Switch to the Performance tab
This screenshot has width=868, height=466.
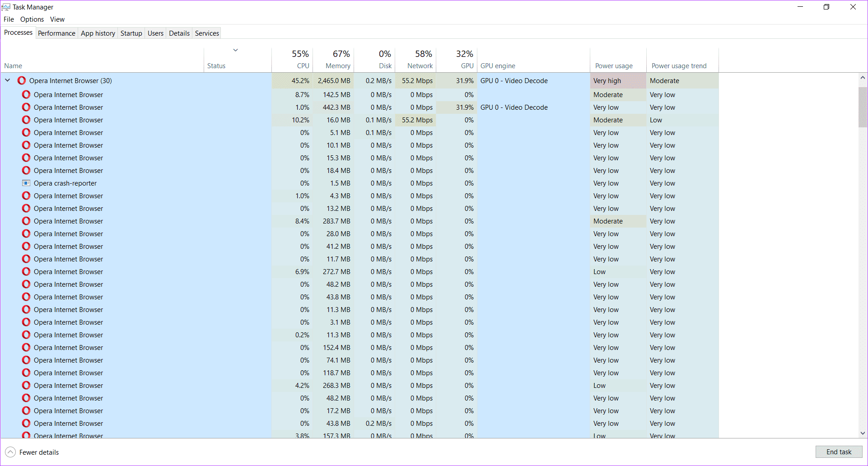[56, 33]
